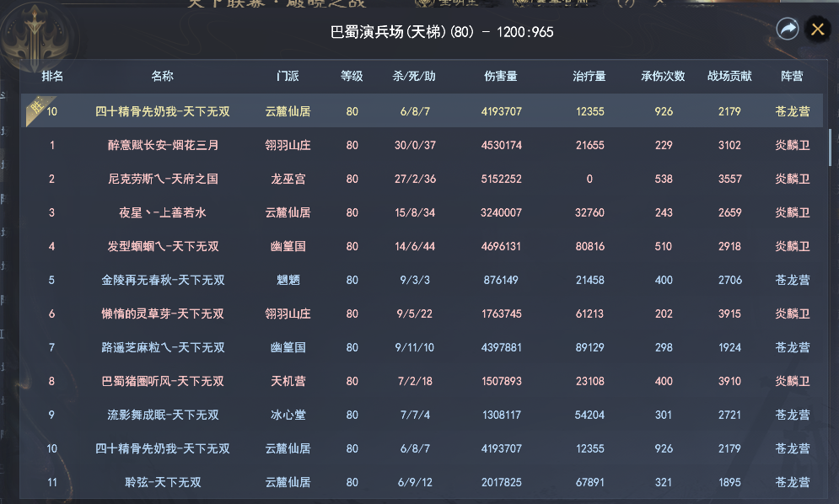Click damage-taken count 538
839x504 pixels.
664,179
